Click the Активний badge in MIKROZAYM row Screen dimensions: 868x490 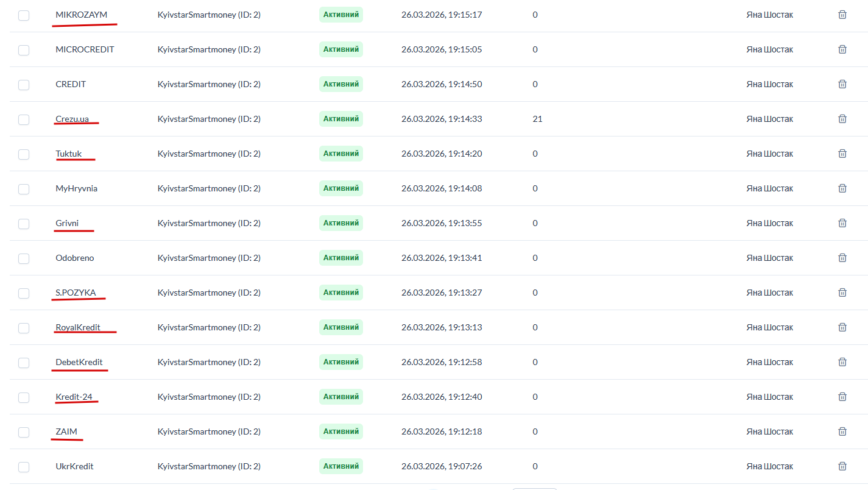point(341,15)
